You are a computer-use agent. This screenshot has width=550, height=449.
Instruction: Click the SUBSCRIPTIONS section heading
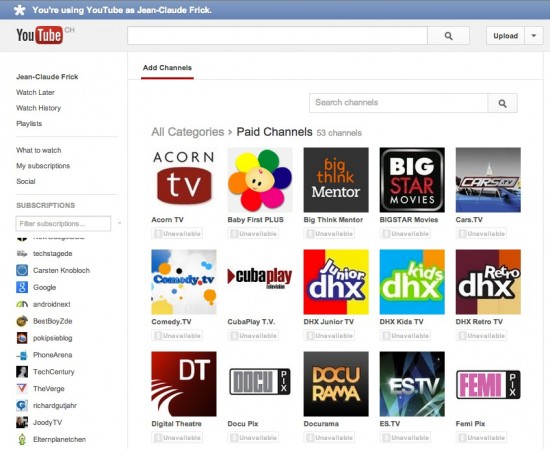coord(46,205)
